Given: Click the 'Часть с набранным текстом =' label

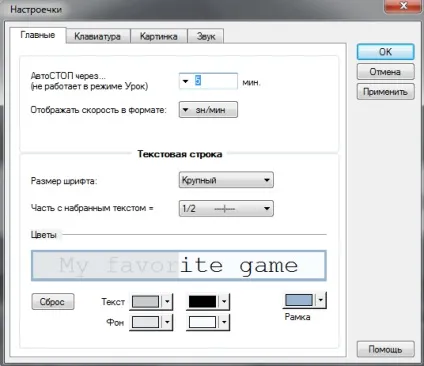Looking at the screenshot, I should [x=92, y=208].
